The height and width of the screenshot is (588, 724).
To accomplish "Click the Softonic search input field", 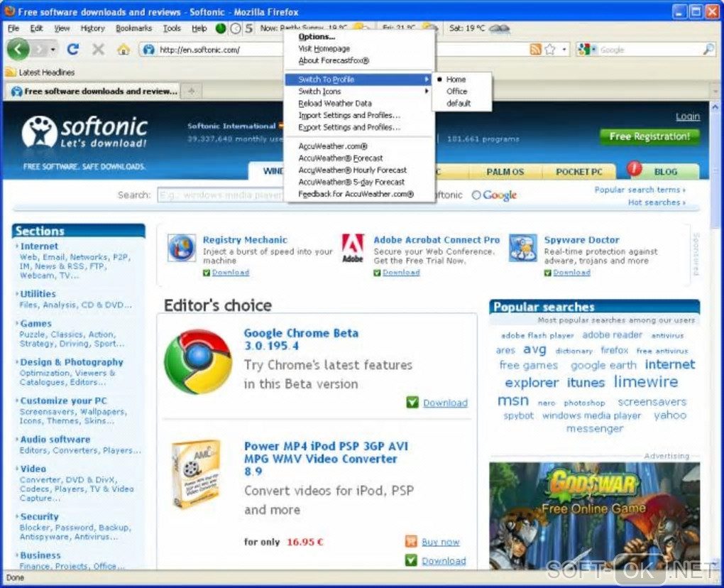I will pos(220,195).
